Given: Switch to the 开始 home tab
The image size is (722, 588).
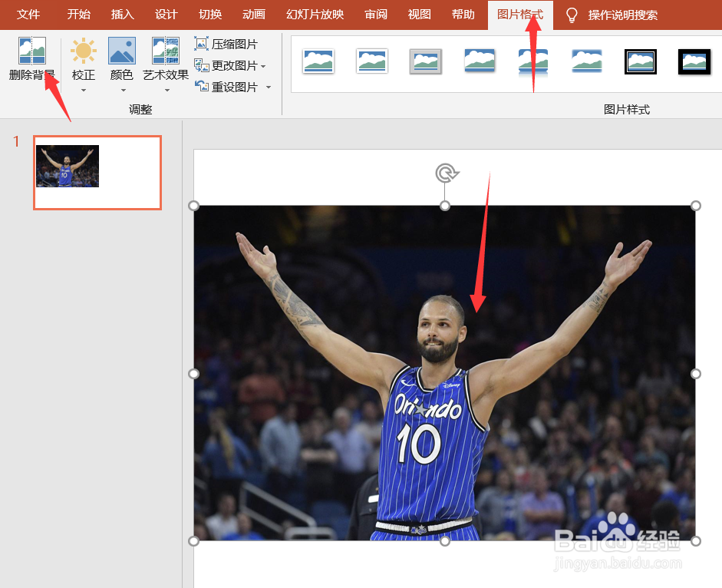Looking at the screenshot, I should (79, 15).
